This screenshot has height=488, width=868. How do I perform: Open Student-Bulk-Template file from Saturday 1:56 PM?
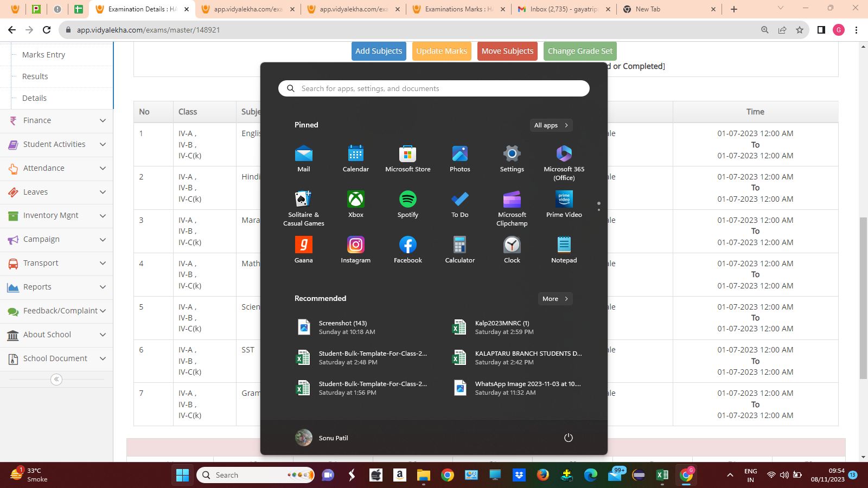pos(361,388)
